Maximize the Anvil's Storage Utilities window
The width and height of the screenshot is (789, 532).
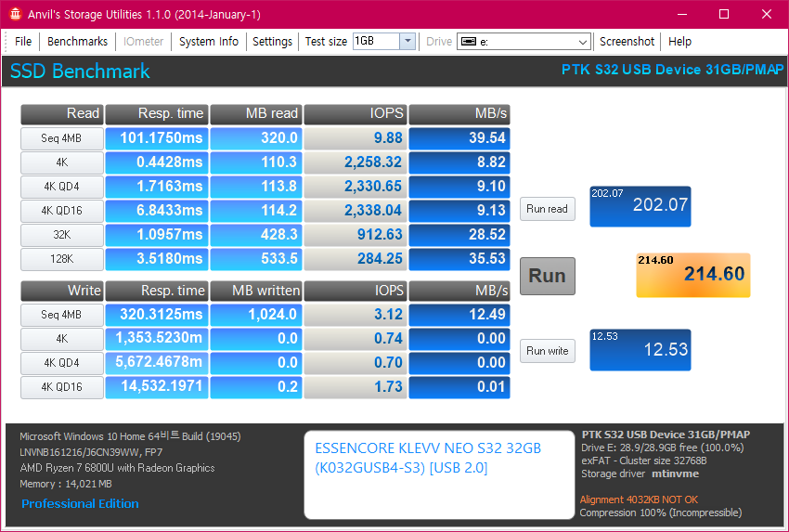pos(724,14)
